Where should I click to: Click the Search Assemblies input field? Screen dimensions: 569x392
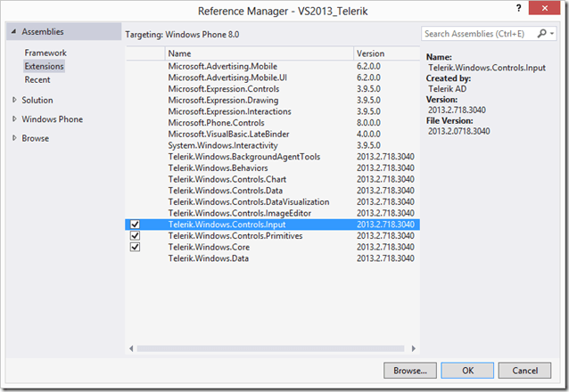tap(478, 34)
